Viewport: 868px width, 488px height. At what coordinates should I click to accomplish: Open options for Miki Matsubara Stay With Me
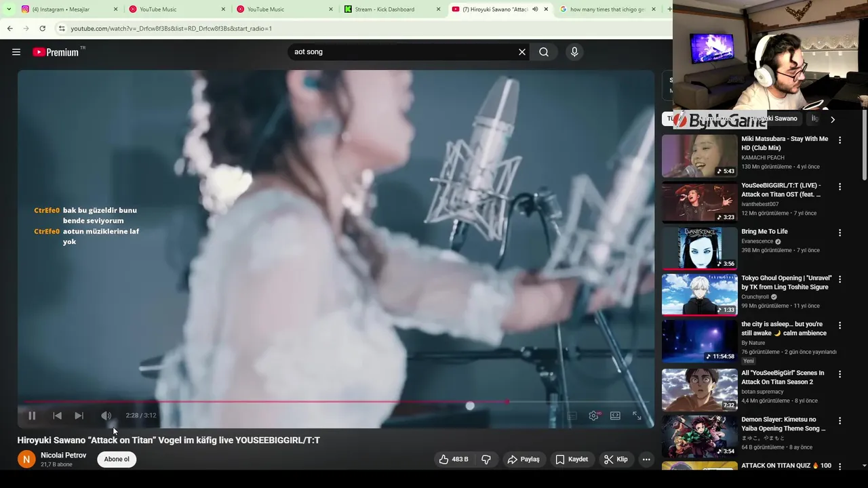coord(840,140)
